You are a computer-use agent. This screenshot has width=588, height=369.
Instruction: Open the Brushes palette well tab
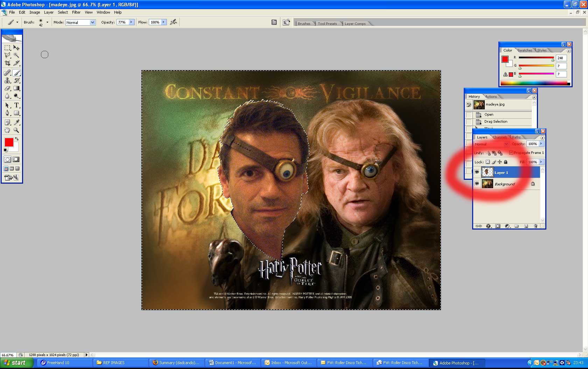point(304,24)
